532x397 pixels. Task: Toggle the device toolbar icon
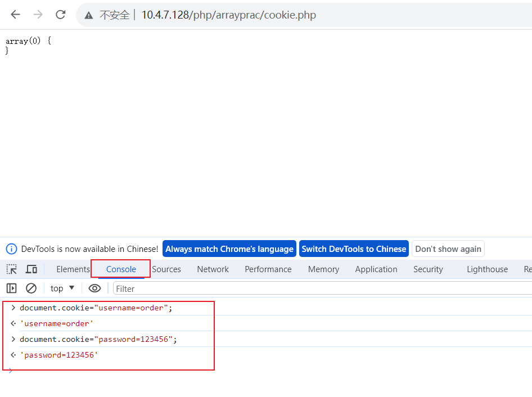pyautogui.click(x=31, y=269)
